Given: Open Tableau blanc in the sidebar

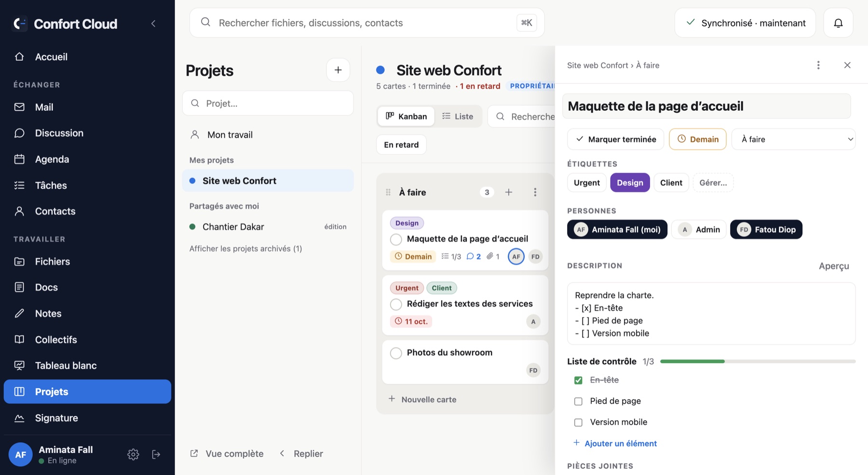Looking at the screenshot, I should pos(87,366).
